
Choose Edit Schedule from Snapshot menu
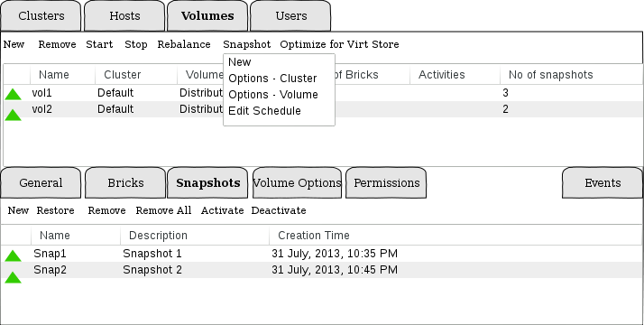click(x=264, y=111)
